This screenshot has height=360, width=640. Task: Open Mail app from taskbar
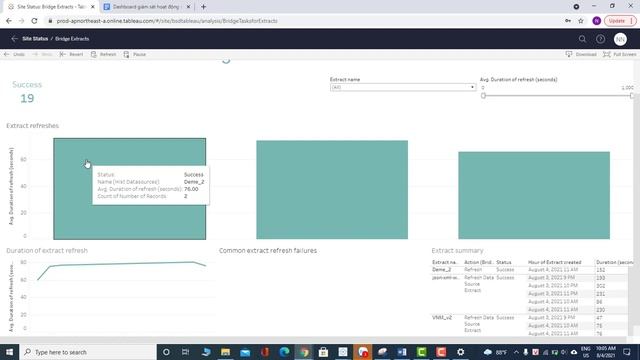coord(245,352)
